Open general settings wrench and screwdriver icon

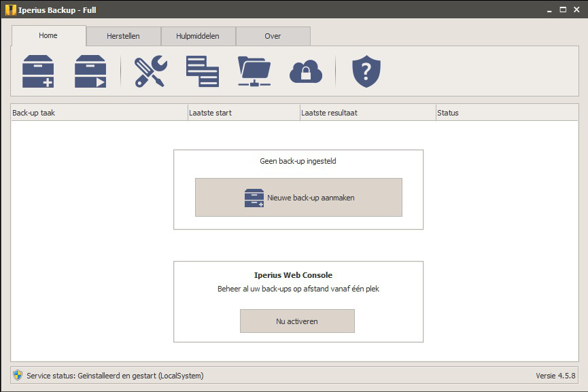pos(151,71)
